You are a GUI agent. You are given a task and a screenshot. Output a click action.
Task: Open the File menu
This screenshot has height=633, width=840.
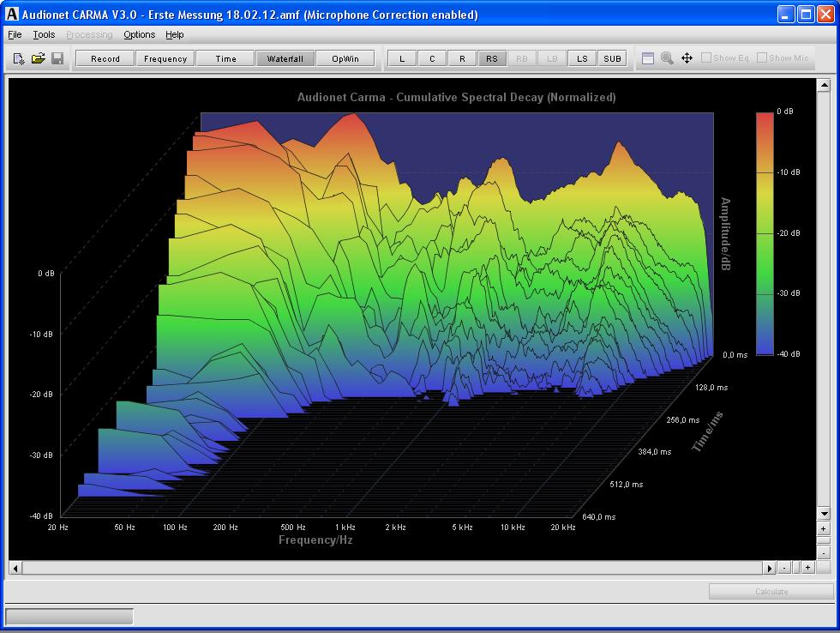pyautogui.click(x=15, y=34)
